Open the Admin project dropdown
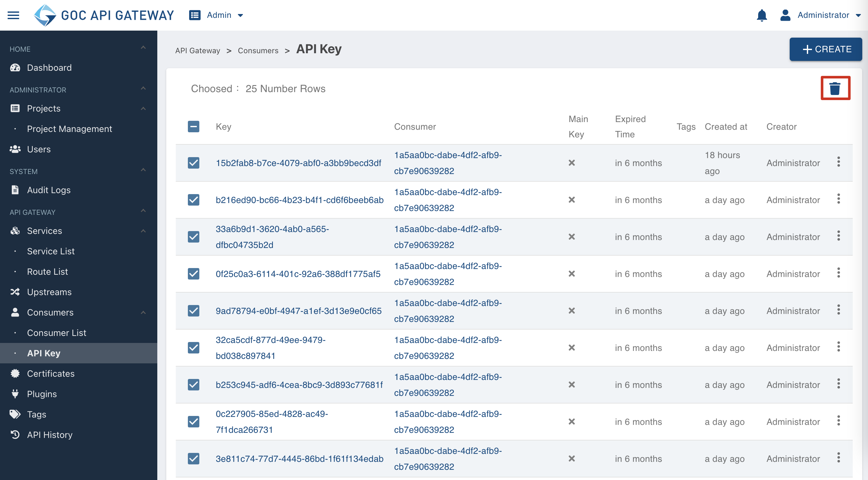 click(x=241, y=16)
